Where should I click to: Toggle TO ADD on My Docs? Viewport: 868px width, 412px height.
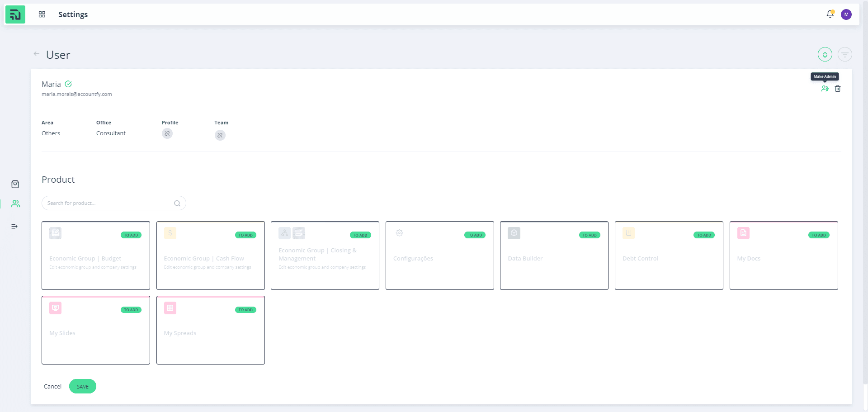[x=819, y=235]
